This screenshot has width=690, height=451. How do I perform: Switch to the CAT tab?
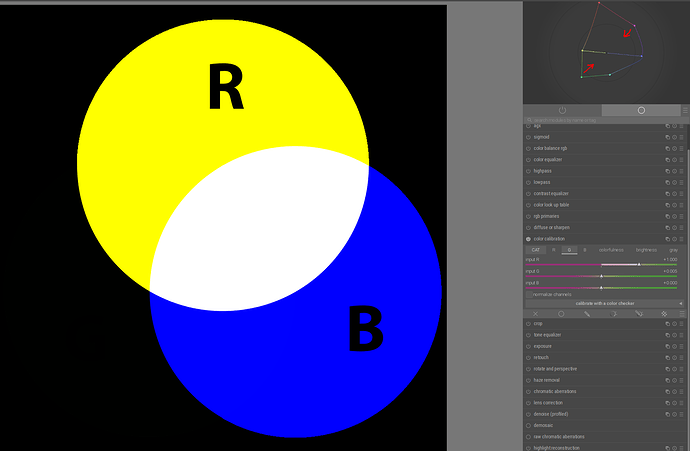pyautogui.click(x=534, y=250)
